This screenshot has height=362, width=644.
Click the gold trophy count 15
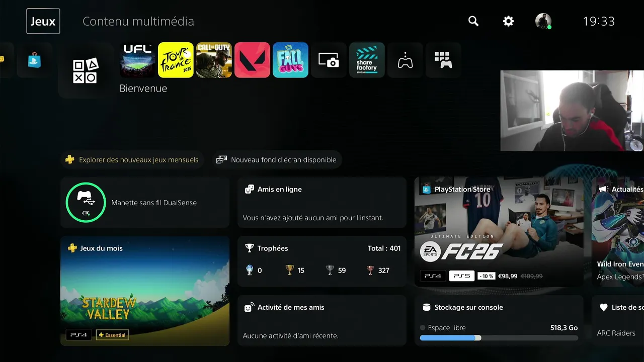(295, 270)
